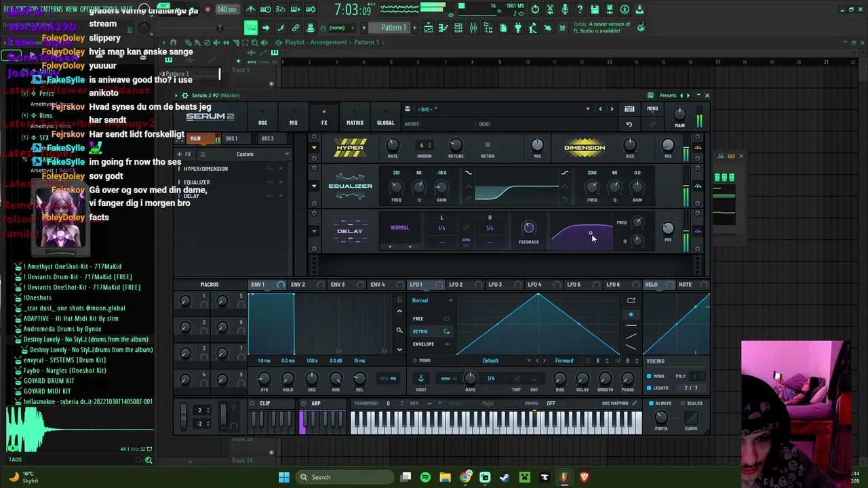Click the taskbar Search box
The width and height of the screenshot is (868, 488).
[x=345, y=477]
